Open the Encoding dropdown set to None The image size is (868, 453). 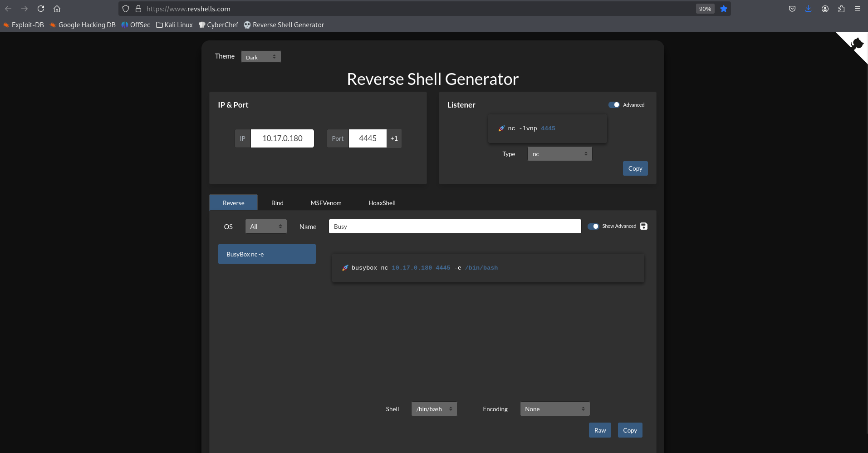point(555,409)
